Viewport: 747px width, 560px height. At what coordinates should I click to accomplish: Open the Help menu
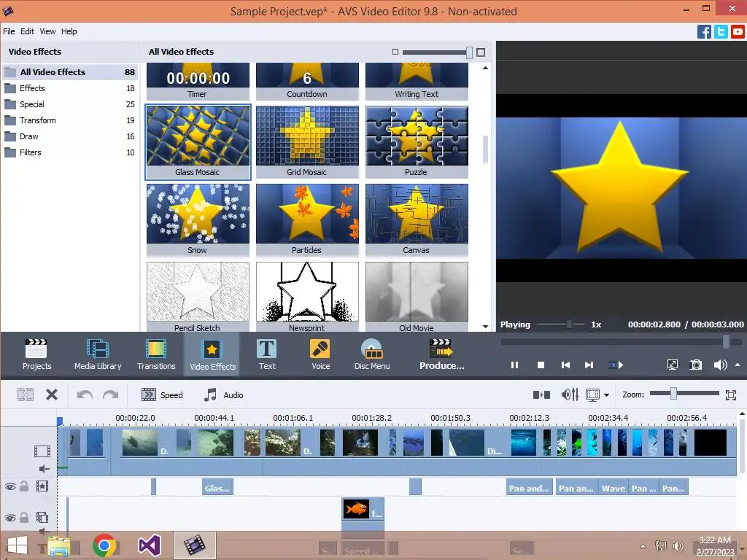69,31
